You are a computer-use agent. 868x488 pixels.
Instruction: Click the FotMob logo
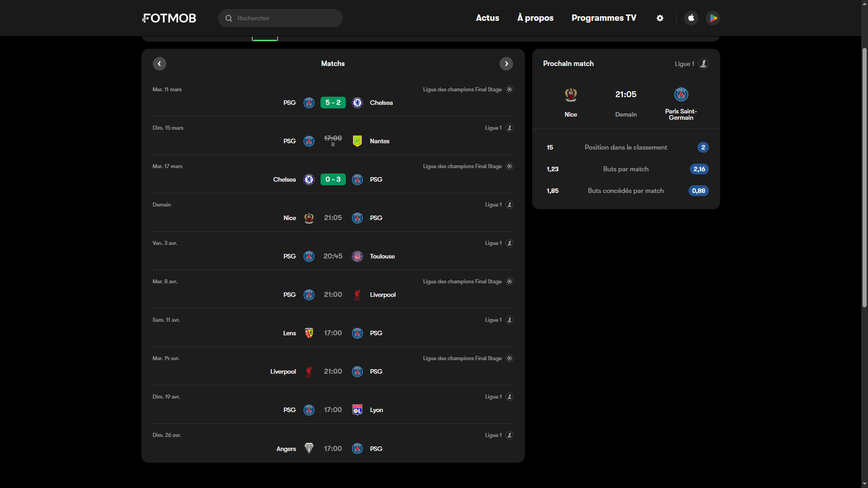[169, 18]
